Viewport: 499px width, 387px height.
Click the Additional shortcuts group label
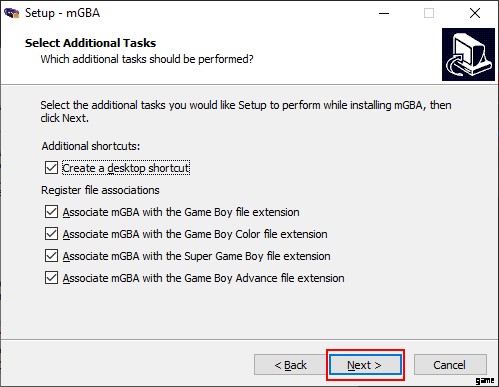pos(91,146)
